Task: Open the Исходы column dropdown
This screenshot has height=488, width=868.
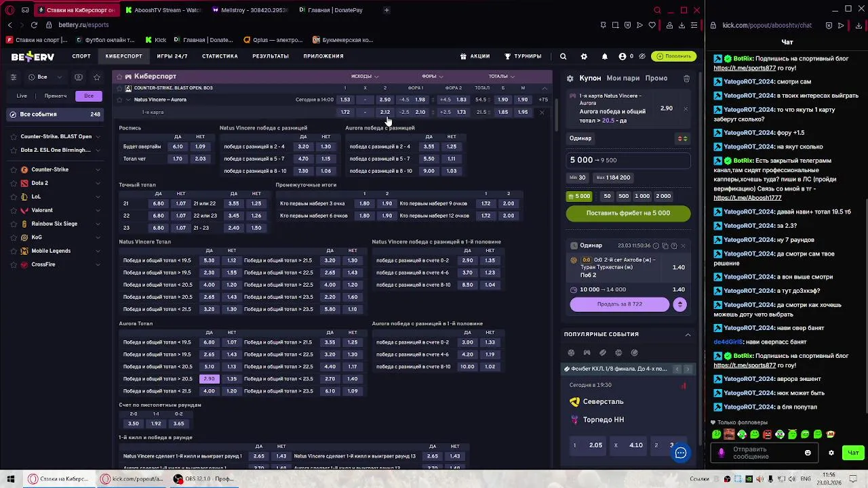Action: click(x=365, y=76)
